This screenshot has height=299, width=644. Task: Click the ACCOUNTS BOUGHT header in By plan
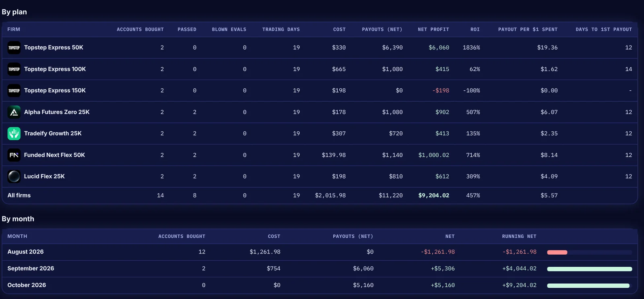pyautogui.click(x=140, y=29)
